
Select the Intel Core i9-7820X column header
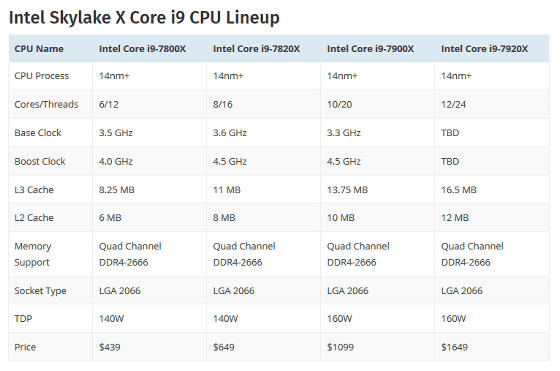[256, 49]
